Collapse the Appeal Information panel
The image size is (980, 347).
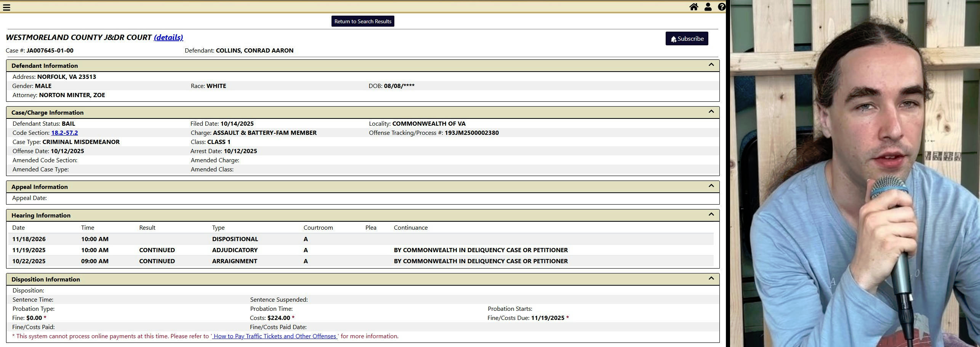coord(711,186)
